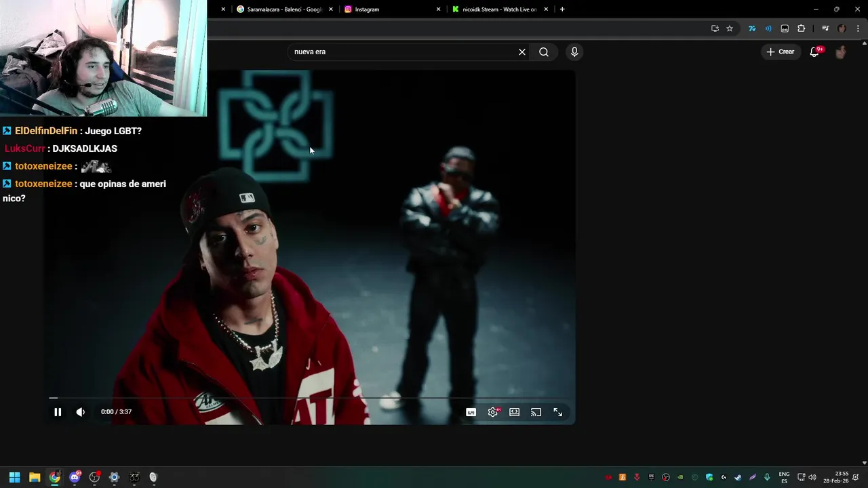Bookmark this page with the star icon
Screen dimensions: 868x488
730,28
